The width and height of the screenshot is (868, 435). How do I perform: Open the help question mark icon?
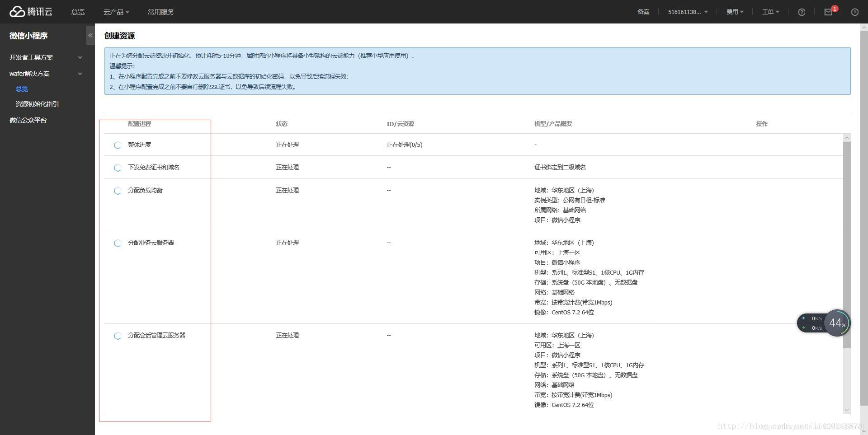pos(802,12)
